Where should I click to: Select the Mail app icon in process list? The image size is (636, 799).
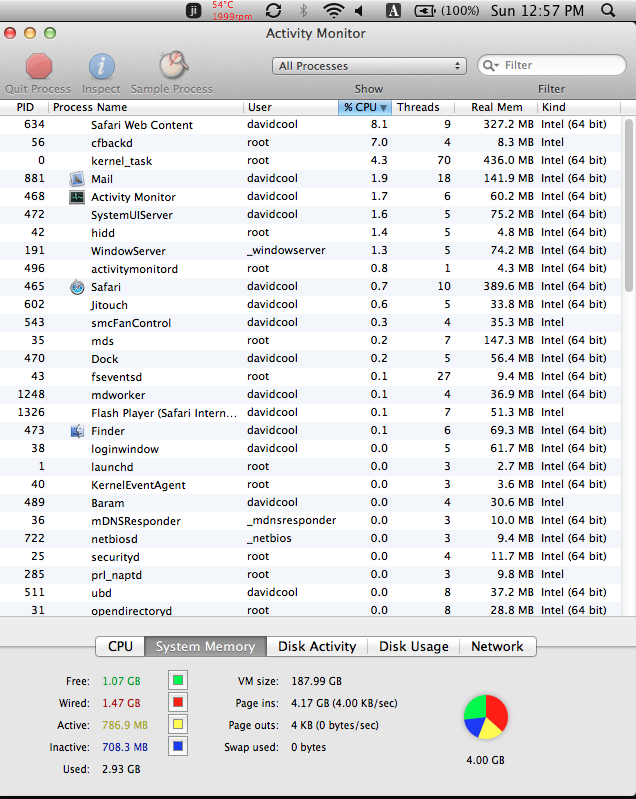(77, 179)
